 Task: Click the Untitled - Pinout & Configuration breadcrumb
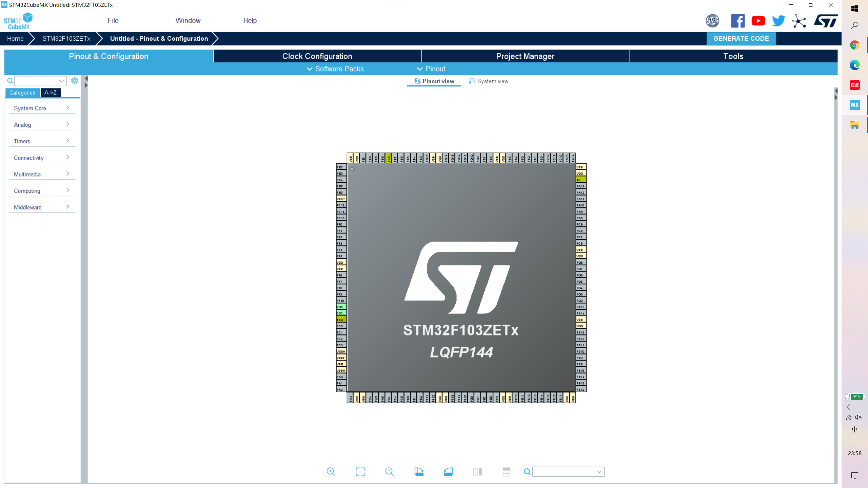[x=159, y=38]
